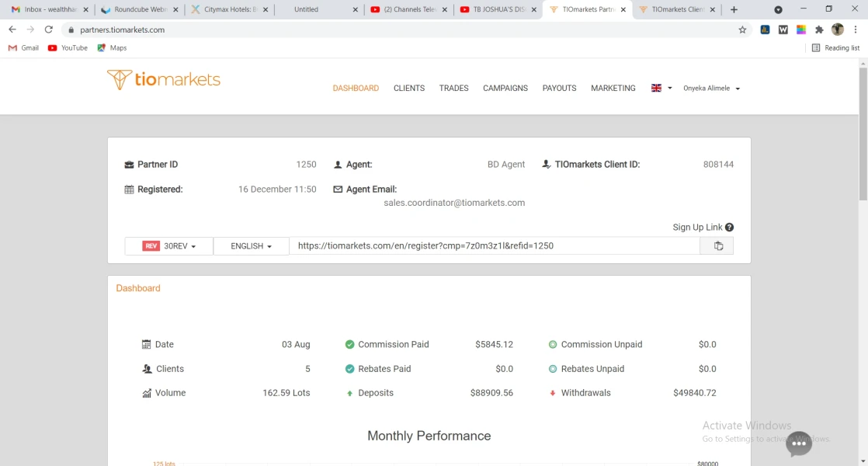Click the W extension icon
The width and height of the screenshot is (868, 466).
pyautogui.click(x=783, y=30)
